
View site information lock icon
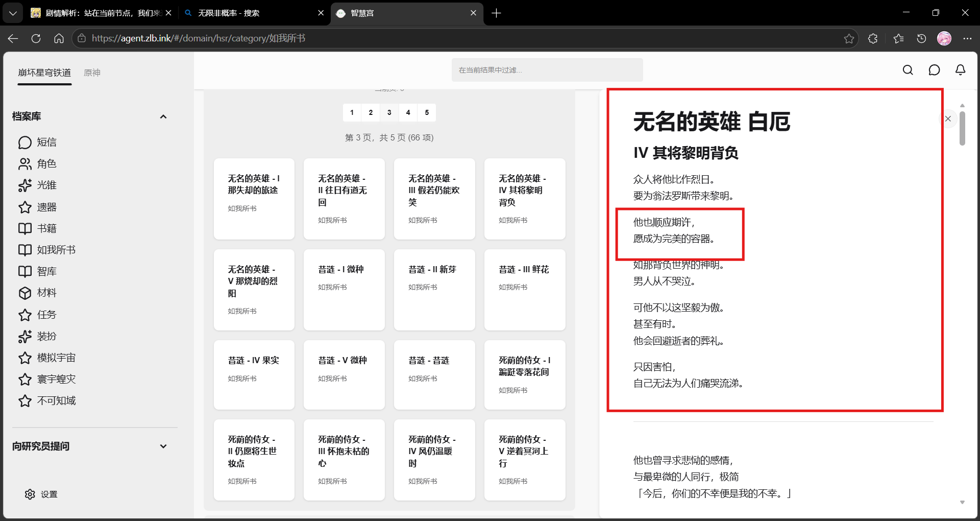82,38
